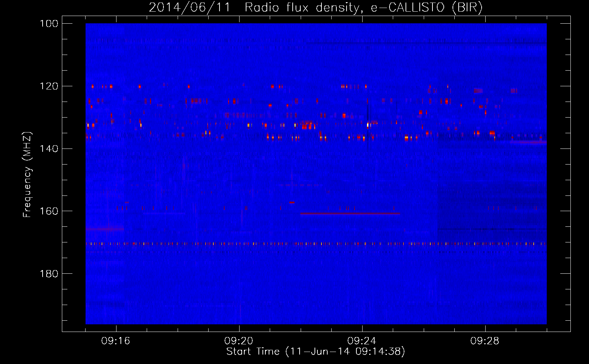Click the '09:28' time tick label
The width and height of the screenshot is (589, 364).
click(485, 341)
